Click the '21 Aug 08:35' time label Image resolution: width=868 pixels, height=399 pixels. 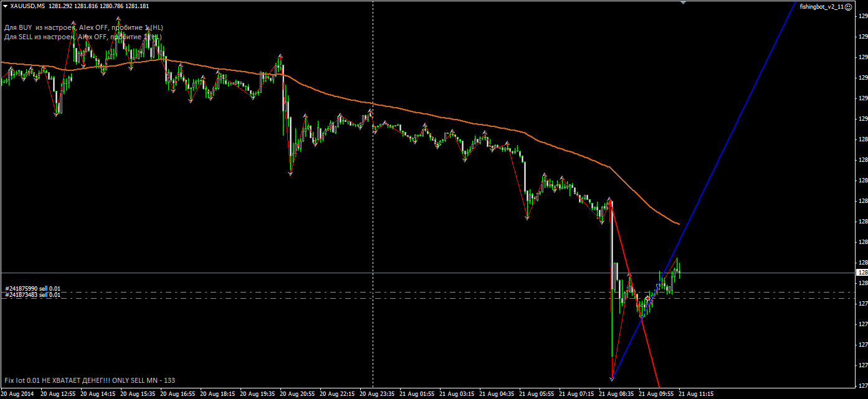pyautogui.click(x=617, y=394)
